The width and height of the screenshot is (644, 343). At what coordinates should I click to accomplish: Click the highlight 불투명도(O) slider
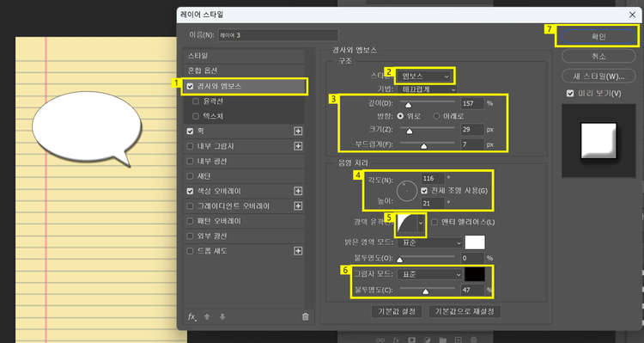427,258
